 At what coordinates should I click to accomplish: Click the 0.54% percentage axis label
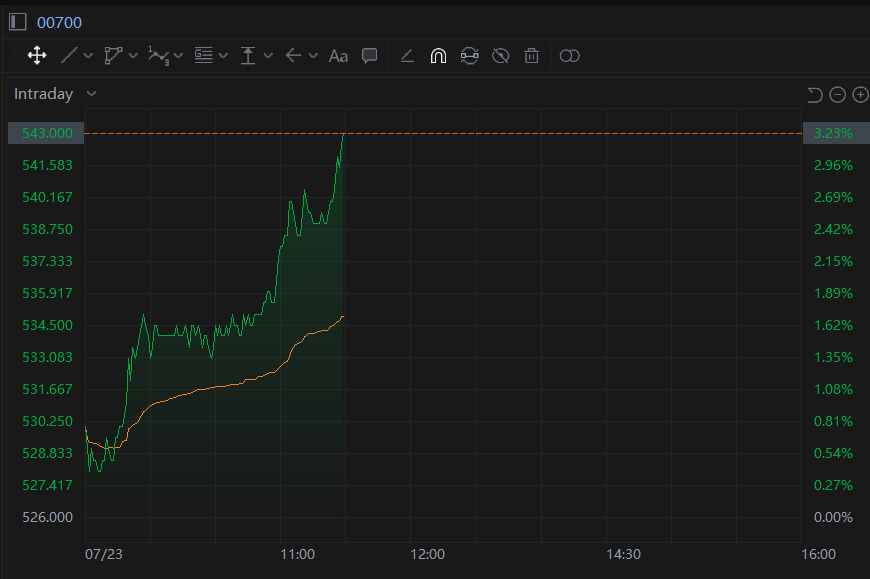tap(833, 454)
